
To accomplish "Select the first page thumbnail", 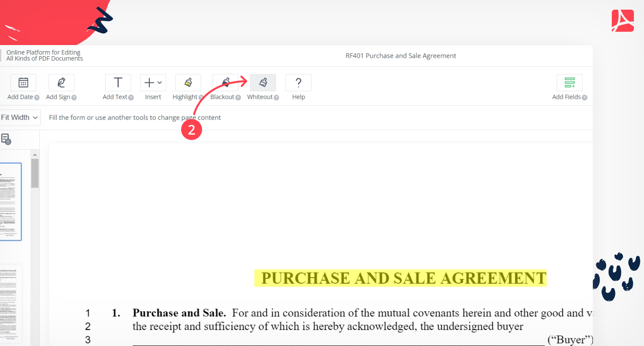I will [10, 202].
